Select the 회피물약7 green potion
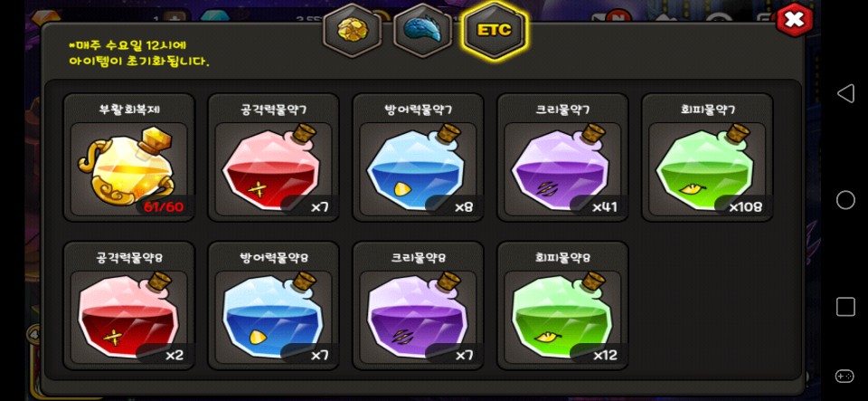 click(707, 158)
